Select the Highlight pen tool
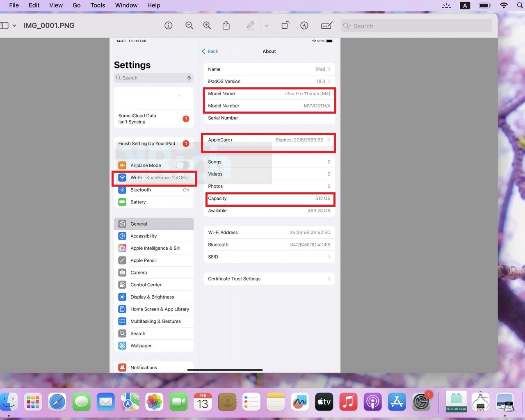The image size is (525, 420). click(250, 25)
